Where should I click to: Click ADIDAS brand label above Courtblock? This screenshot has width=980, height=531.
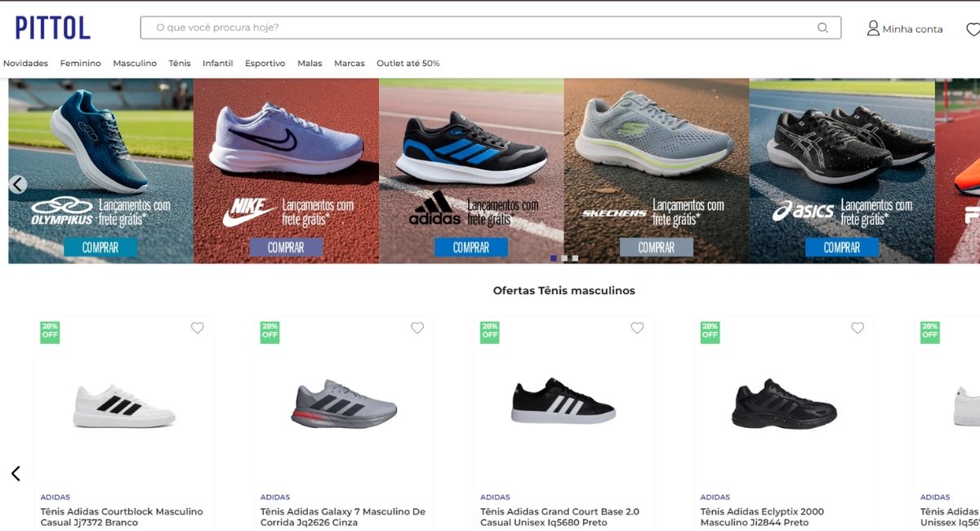56,497
